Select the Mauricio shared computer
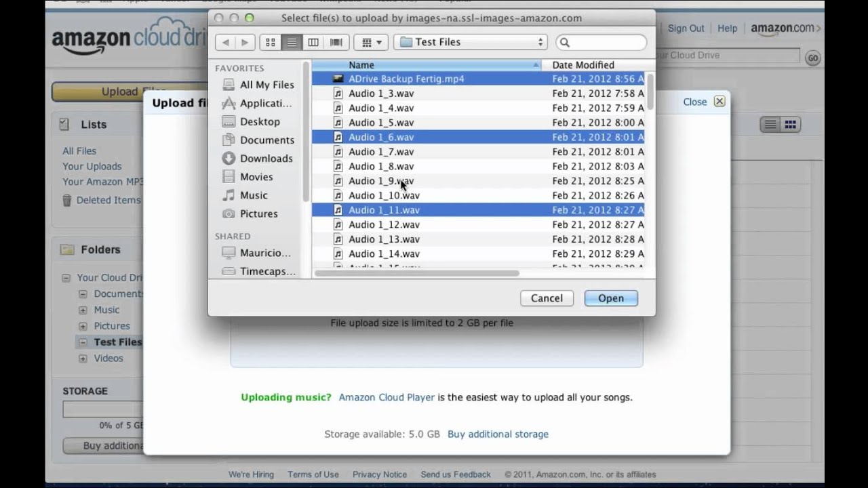The width and height of the screenshot is (868, 488). (257, 253)
